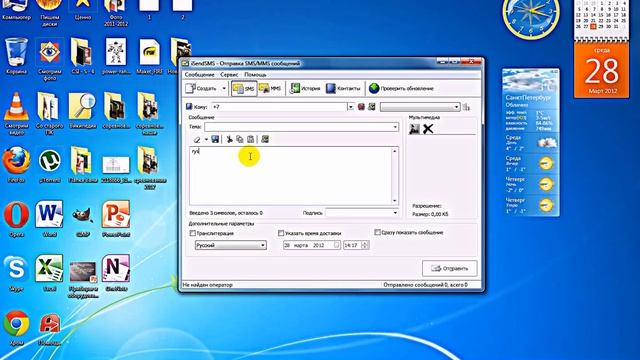Click the copy icon in message toolbar

click(x=240, y=140)
